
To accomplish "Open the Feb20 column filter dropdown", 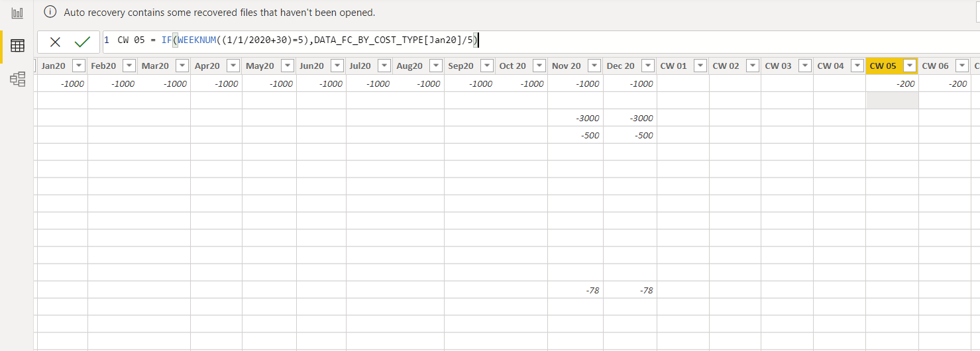I will [129, 66].
